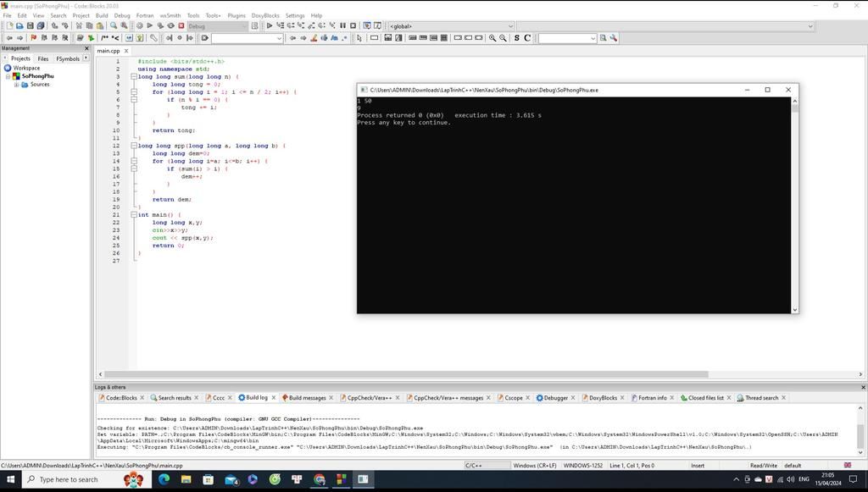This screenshot has width=868, height=492.
Task: Open the <global> scope dropdown
Action: tap(451, 26)
